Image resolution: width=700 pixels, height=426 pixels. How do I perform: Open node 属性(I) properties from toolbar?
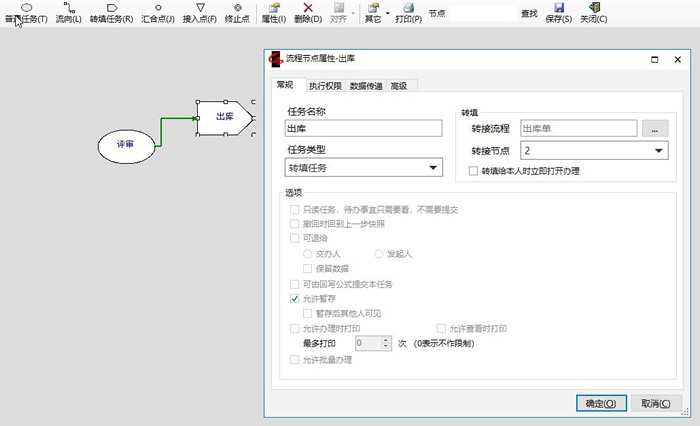[x=273, y=13]
